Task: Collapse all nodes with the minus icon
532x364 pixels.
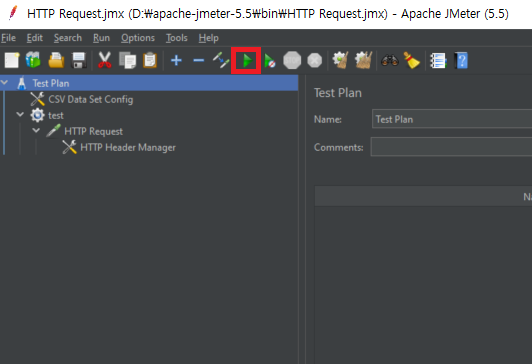Action: pos(198,61)
